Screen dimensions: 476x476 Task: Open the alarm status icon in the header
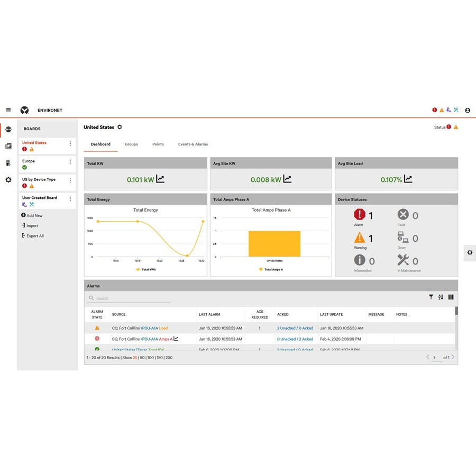click(434, 109)
